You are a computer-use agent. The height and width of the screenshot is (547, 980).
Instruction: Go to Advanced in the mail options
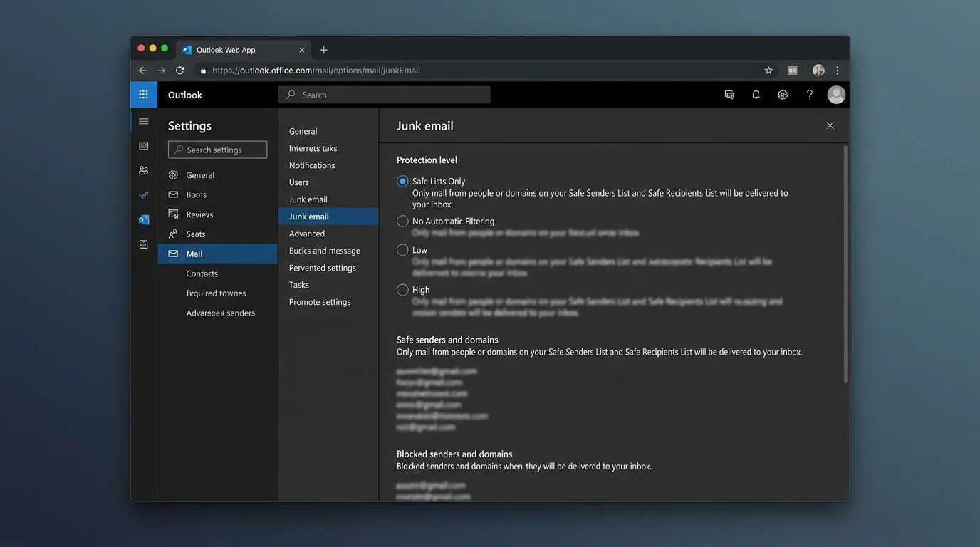[x=307, y=234]
